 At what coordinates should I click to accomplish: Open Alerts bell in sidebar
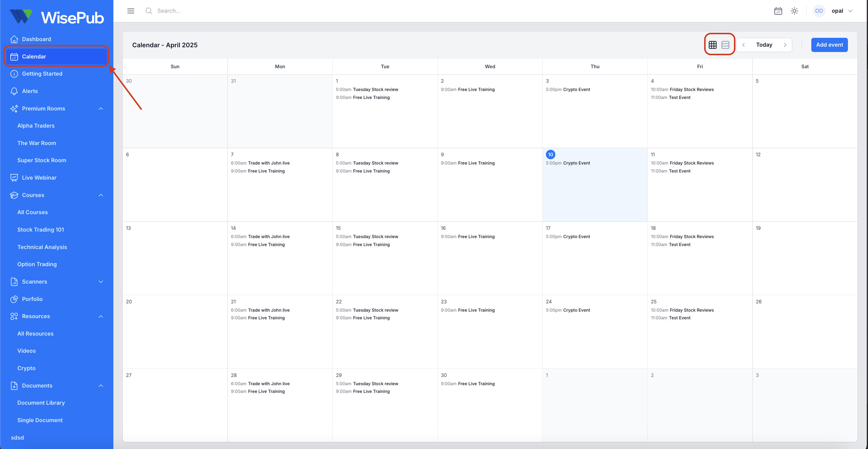click(14, 91)
